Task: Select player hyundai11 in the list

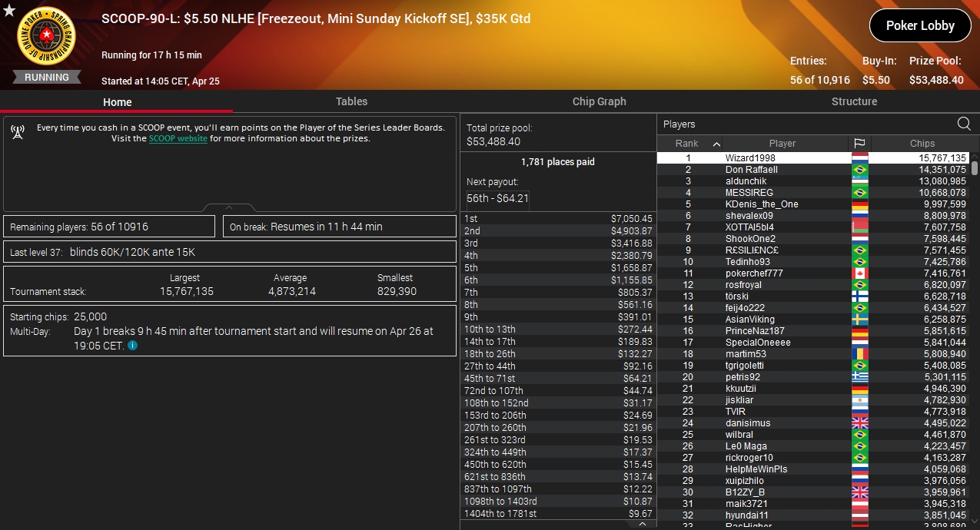Action: tap(813, 515)
